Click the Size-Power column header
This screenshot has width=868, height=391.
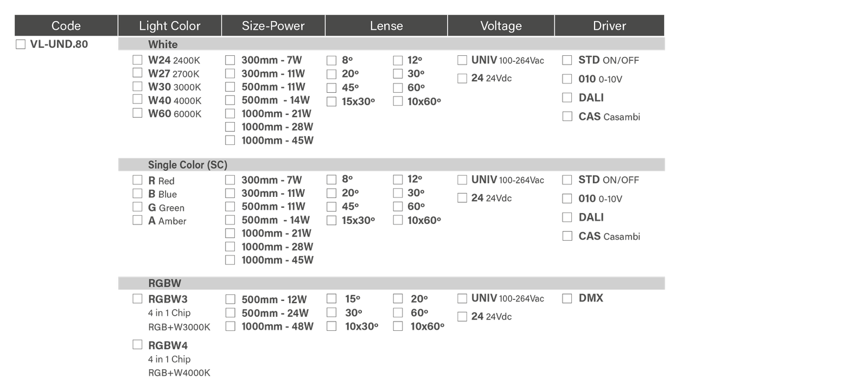click(x=273, y=25)
